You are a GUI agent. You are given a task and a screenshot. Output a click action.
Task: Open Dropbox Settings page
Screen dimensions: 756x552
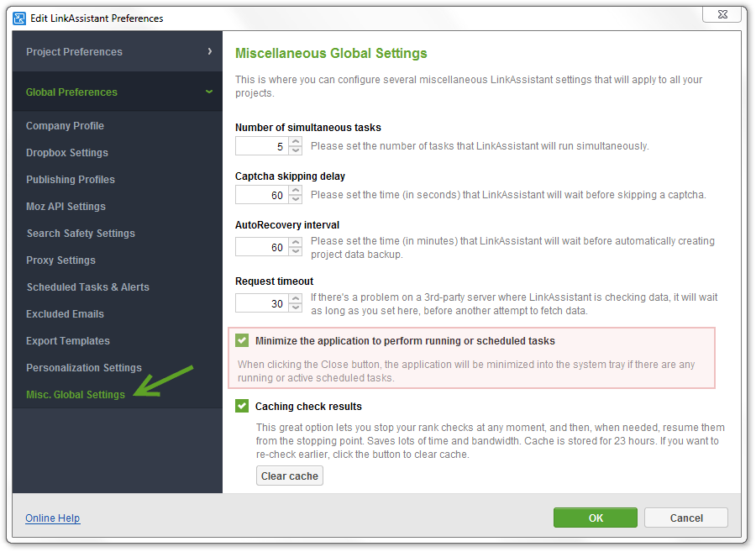(66, 153)
